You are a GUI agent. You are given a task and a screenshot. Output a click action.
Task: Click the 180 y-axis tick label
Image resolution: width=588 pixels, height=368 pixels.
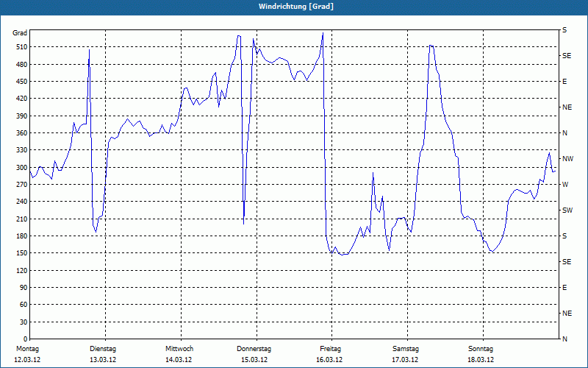[x=21, y=236]
